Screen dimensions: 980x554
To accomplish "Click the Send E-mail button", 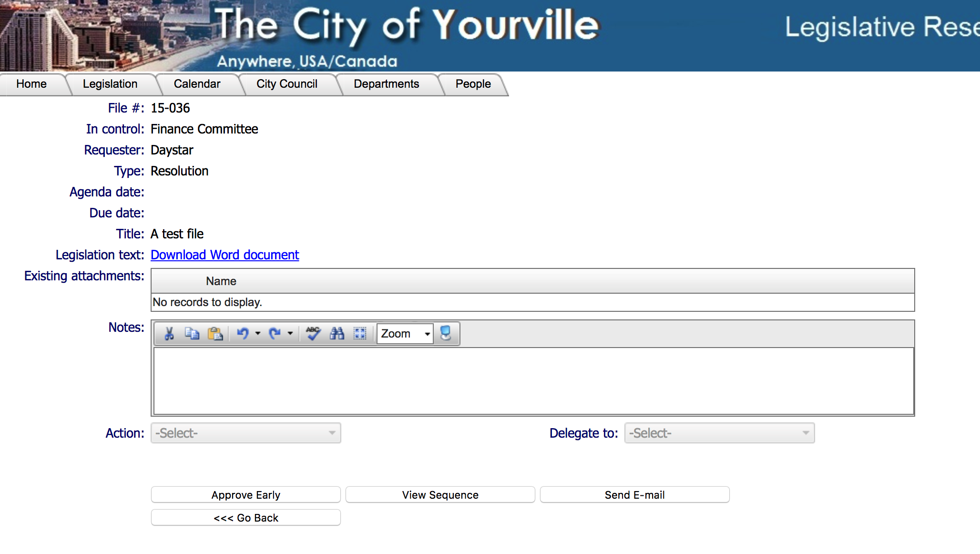I will click(633, 495).
